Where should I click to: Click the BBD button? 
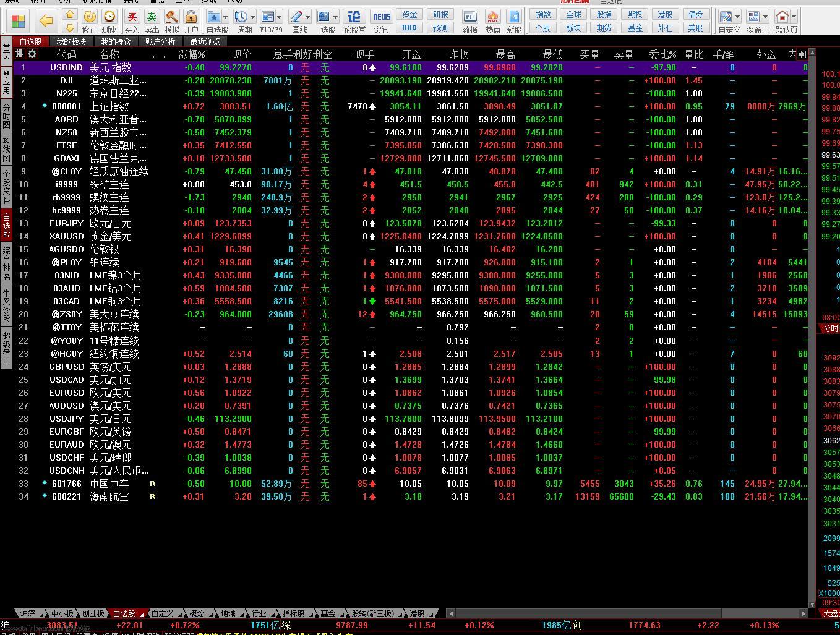coord(409,27)
